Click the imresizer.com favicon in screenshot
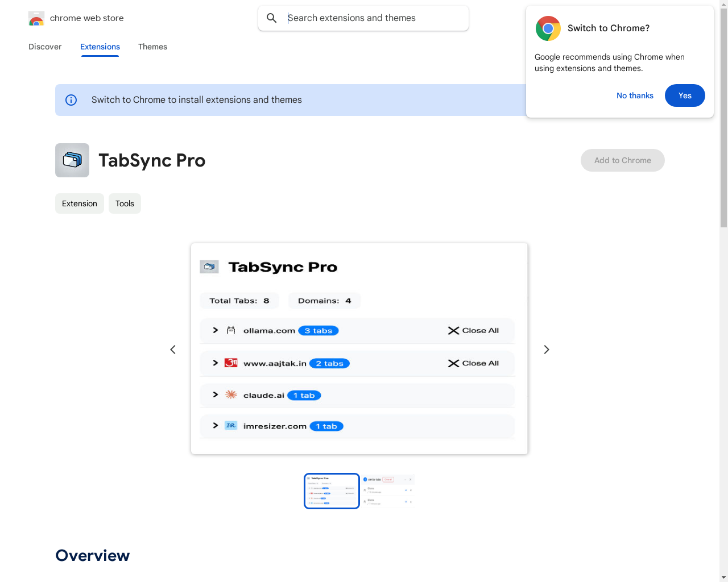This screenshot has height=582, width=728. [231, 426]
